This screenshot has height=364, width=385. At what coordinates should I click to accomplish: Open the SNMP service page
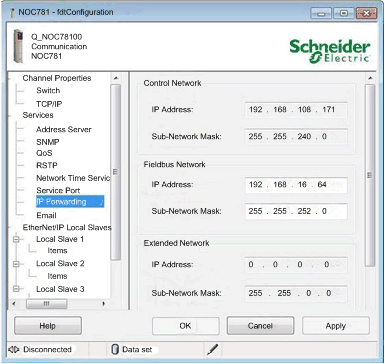(48, 142)
